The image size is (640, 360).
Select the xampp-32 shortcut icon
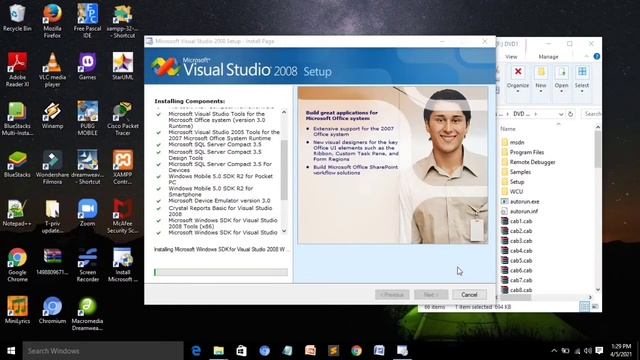coord(122,21)
